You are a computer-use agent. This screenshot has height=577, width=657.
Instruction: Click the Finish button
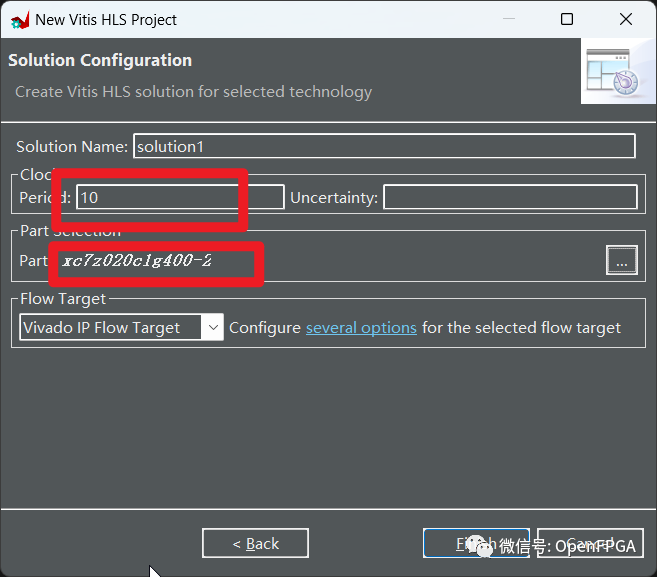click(x=476, y=543)
